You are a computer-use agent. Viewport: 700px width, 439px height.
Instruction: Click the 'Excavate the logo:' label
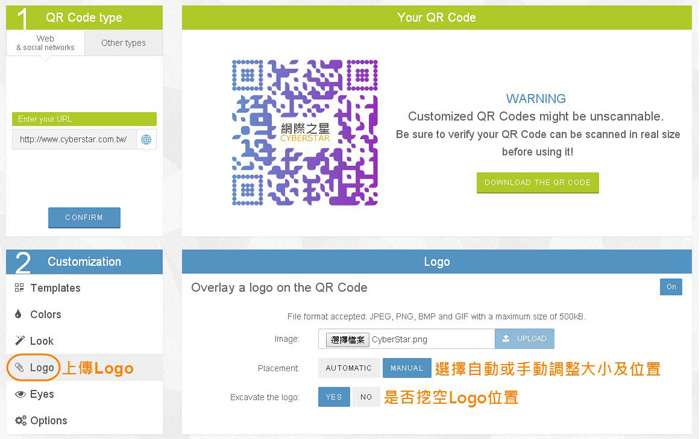264,397
